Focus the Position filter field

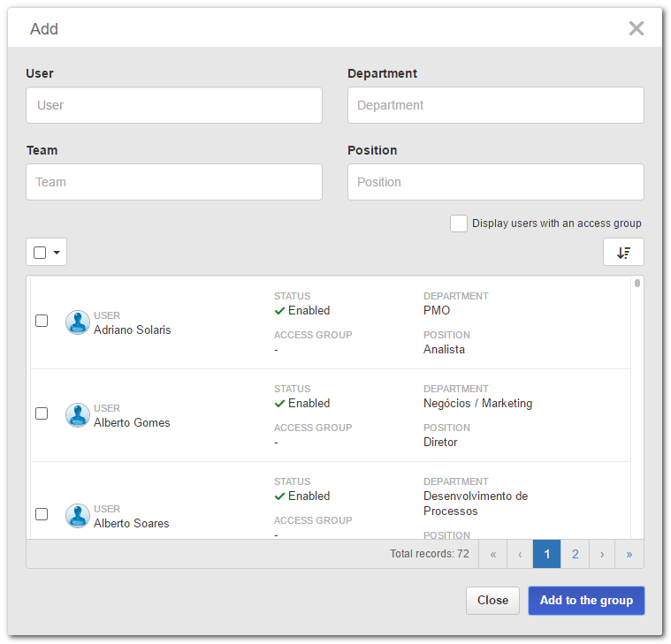(496, 182)
